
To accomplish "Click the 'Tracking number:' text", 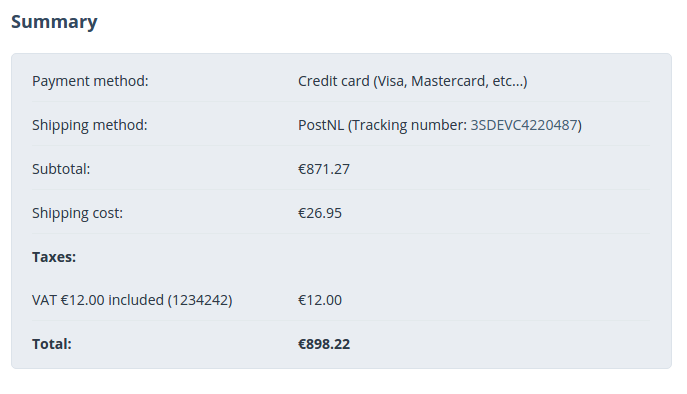I will coord(410,126).
